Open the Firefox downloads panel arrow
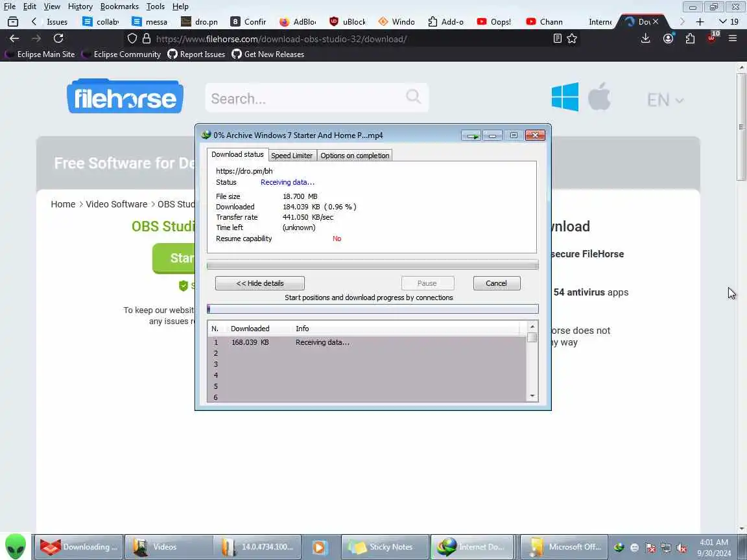Screen dimensions: 747x560 pos(646,39)
